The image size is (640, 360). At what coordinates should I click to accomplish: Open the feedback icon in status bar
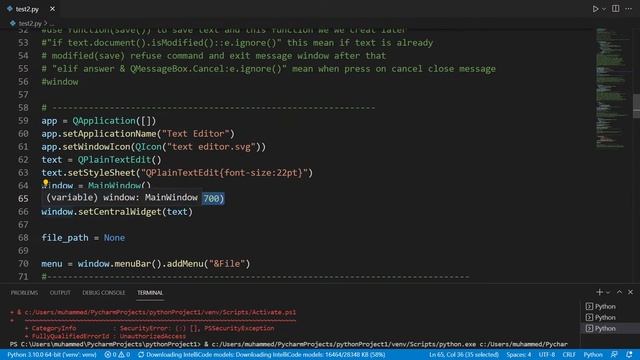click(614, 355)
